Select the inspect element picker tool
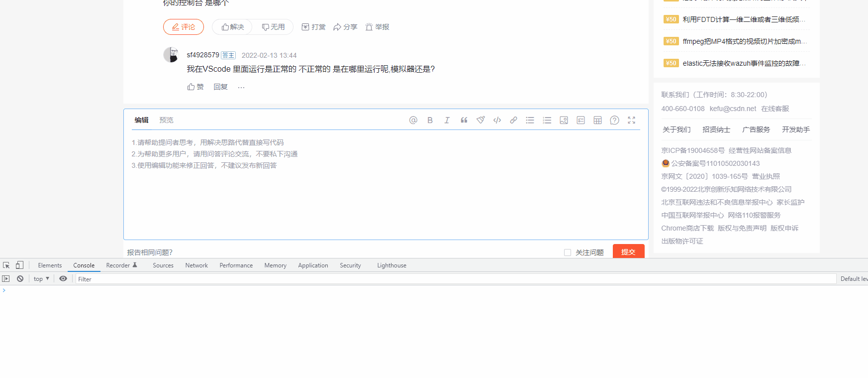This screenshot has width=868, height=378. click(6, 265)
